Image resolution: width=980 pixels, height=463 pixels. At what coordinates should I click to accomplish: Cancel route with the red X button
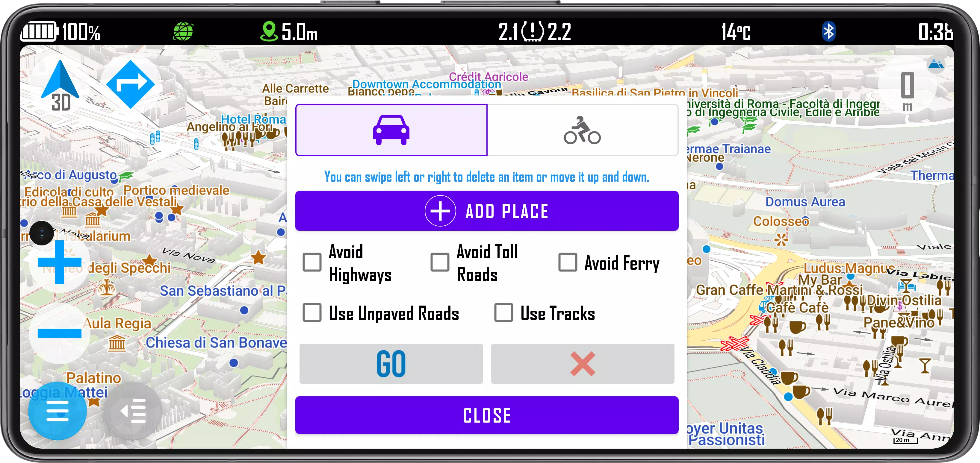tap(581, 362)
